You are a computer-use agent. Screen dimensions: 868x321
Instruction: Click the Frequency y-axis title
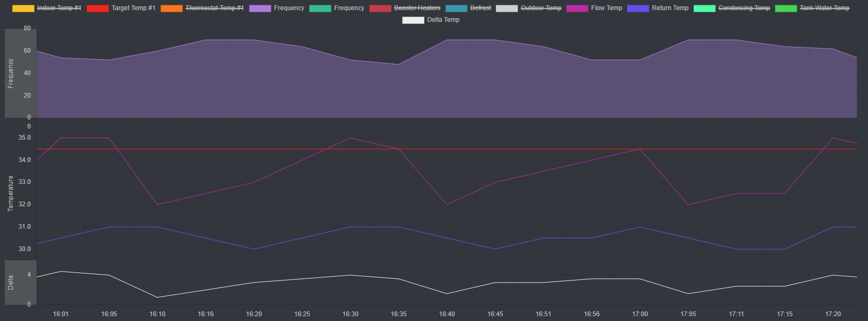(x=11, y=73)
